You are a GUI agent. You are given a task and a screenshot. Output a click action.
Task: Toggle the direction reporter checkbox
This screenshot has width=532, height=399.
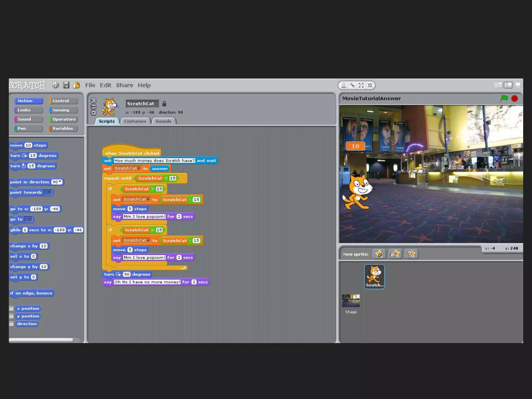pos(11,324)
